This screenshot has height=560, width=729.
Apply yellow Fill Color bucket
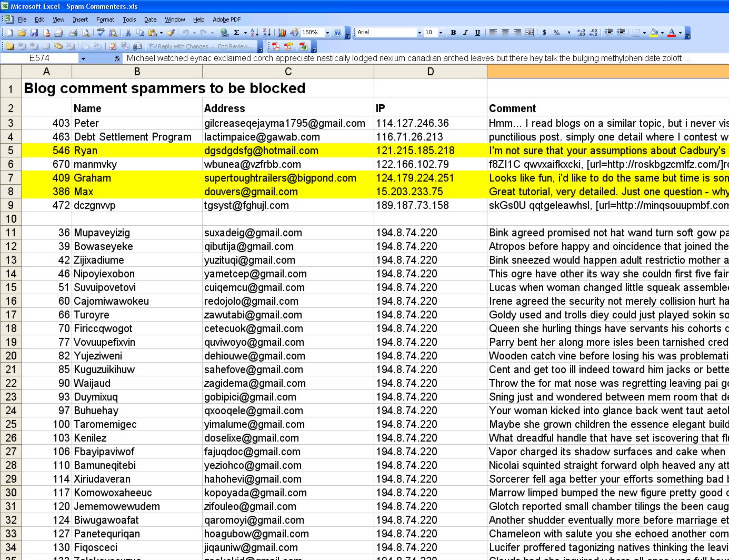654,33
